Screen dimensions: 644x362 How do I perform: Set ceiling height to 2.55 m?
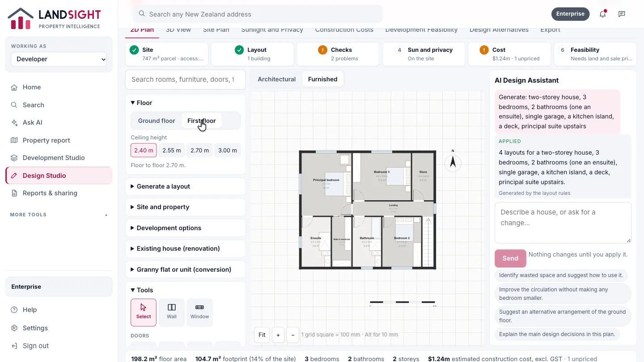tap(172, 151)
